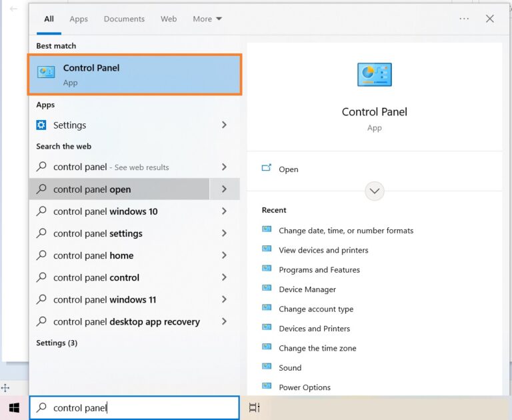Expand the Settings app result arrow
This screenshot has width=512, height=420.
224,125
